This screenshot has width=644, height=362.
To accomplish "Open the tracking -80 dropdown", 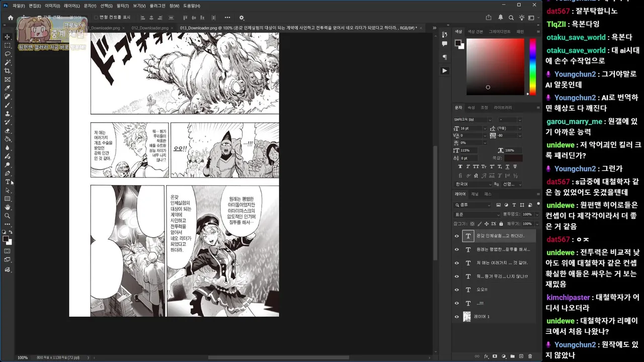I will [x=520, y=135].
